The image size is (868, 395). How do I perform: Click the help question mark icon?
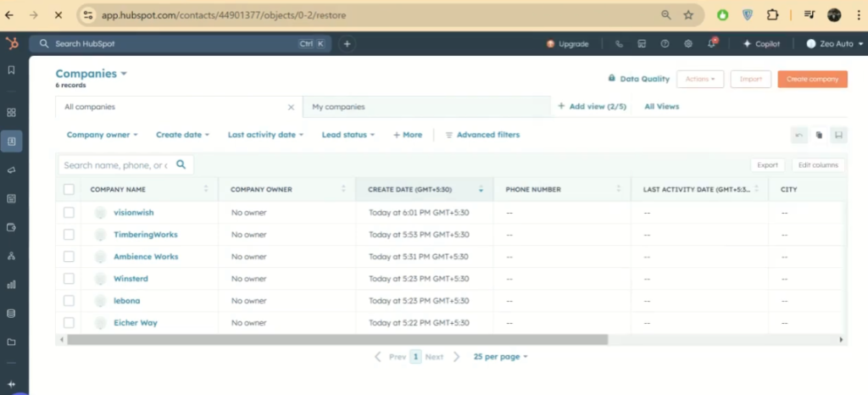click(x=665, y=44)
